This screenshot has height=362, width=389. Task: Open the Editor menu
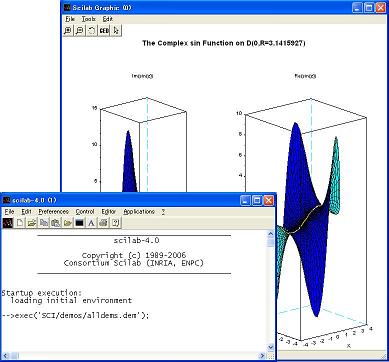tap(109, 212)
